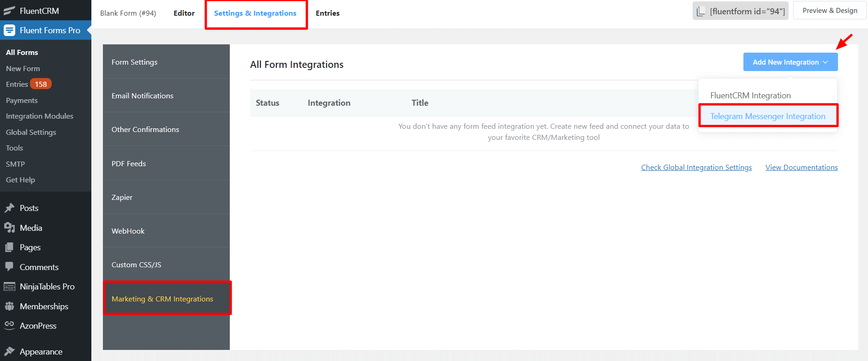The image size is (868, 361).
Task: Open Media admin menu
Action: tap(46, 228)
